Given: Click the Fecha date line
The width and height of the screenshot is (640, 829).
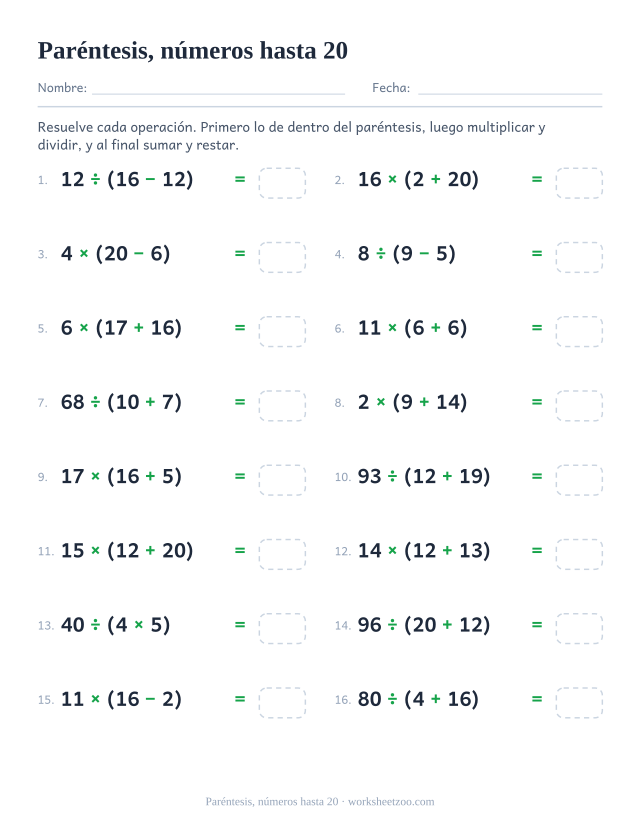Looking at the screenshot, I should [x=510, y=89].
